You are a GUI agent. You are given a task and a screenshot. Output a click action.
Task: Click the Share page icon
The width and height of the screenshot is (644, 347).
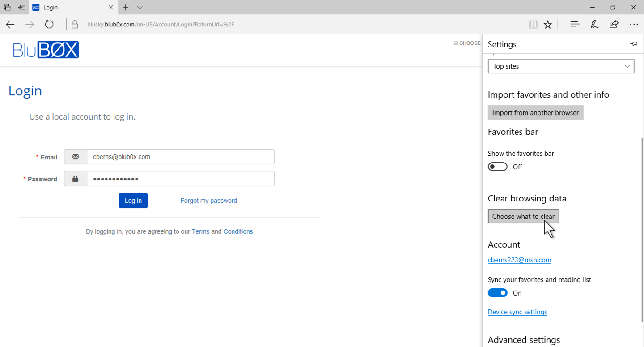pos(614,24)
